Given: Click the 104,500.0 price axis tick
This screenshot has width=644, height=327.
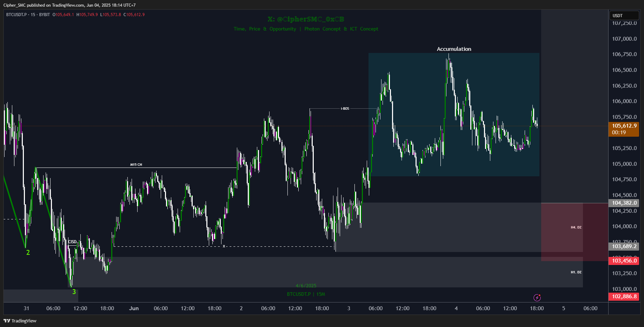Looking at the screenshot, I should point(624,195).
